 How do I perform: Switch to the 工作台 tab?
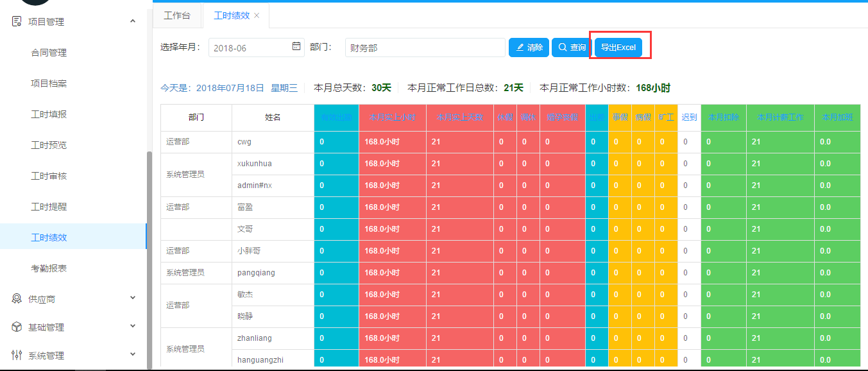pyautogui.click(x=177, y=15)
